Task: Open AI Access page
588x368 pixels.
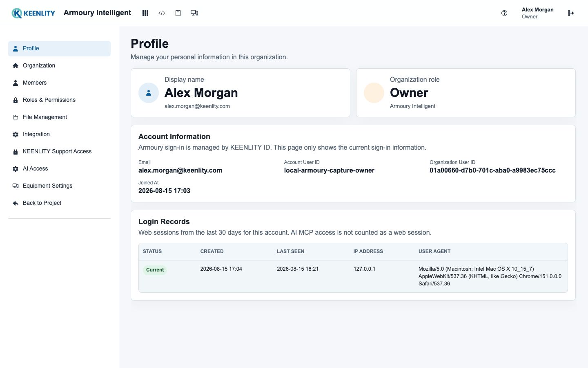Action: pyautogui.click(x=59, y=168)
